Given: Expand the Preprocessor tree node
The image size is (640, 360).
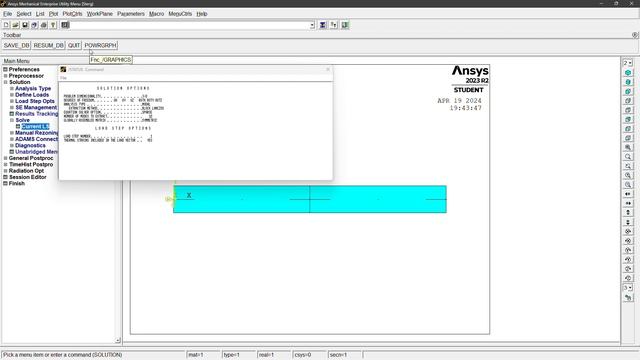Looking at the screenshot, I should [6, 76].
